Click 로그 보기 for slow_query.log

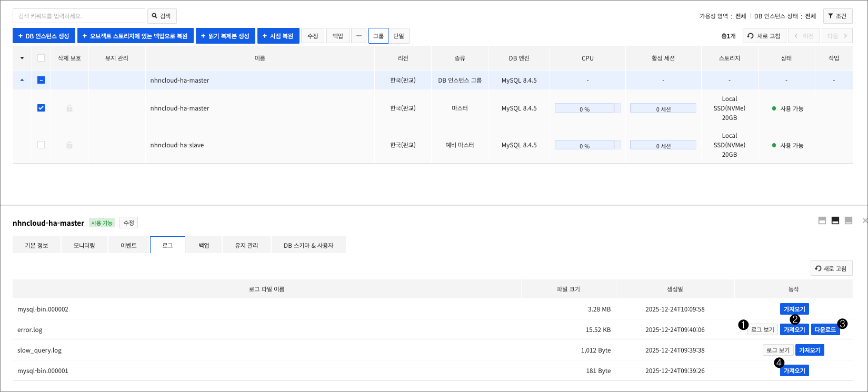point(778,350)
